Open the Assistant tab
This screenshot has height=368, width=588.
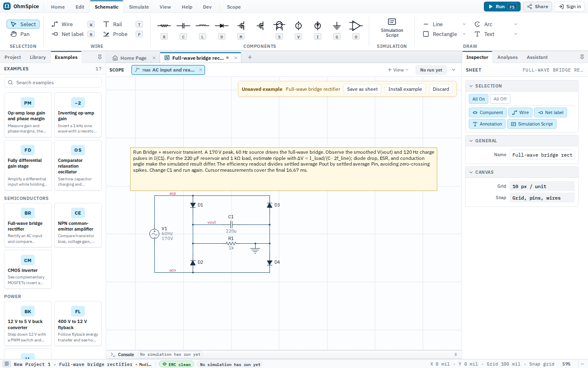(537, 57)
